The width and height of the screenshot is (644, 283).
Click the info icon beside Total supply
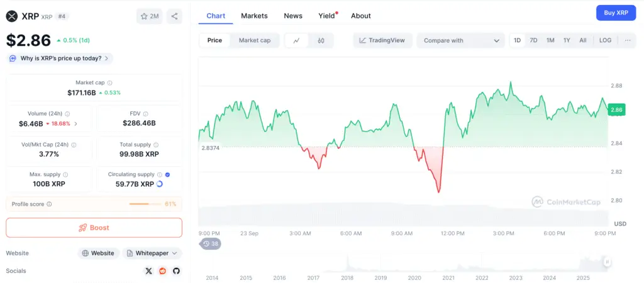[x=156, y=145]
